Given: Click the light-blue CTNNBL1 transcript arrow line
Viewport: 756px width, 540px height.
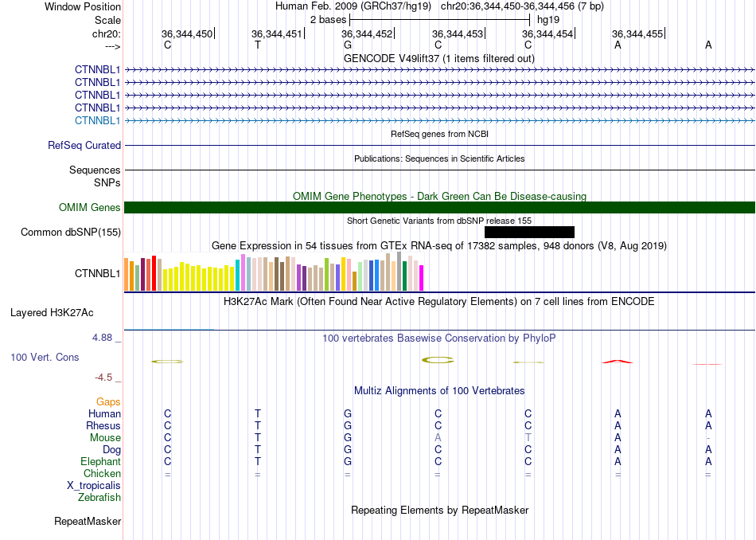Looking at the screenshot, I should click(440, 120).
